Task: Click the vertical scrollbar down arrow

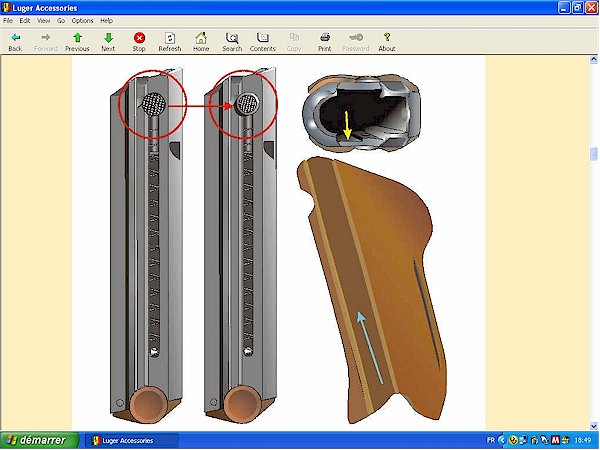Action: [593, 426]
